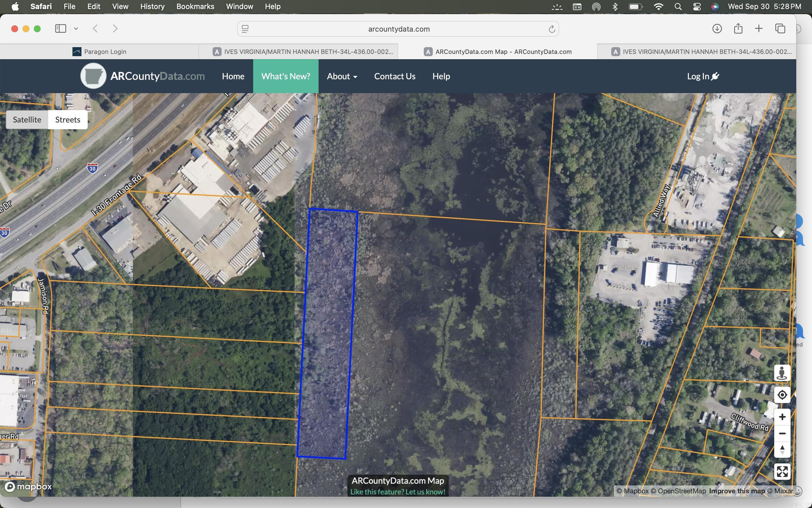Reset map bearing with compass button

pos(782,450)
